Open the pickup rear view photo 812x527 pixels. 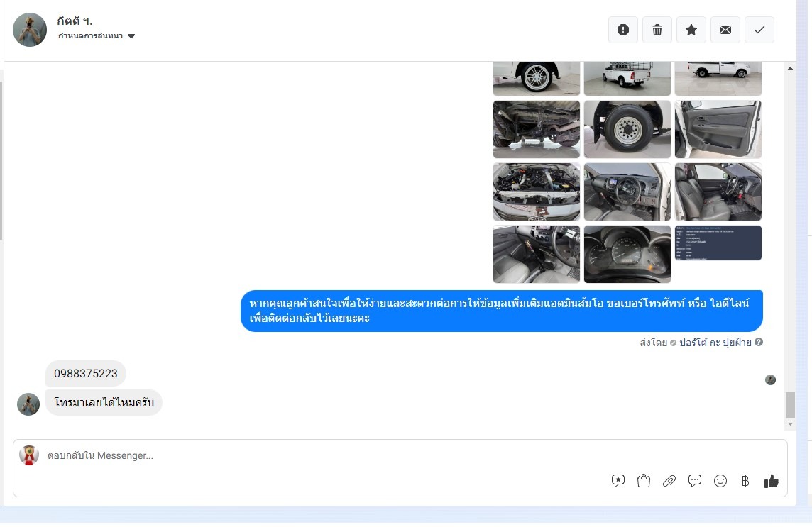[627, 79]
